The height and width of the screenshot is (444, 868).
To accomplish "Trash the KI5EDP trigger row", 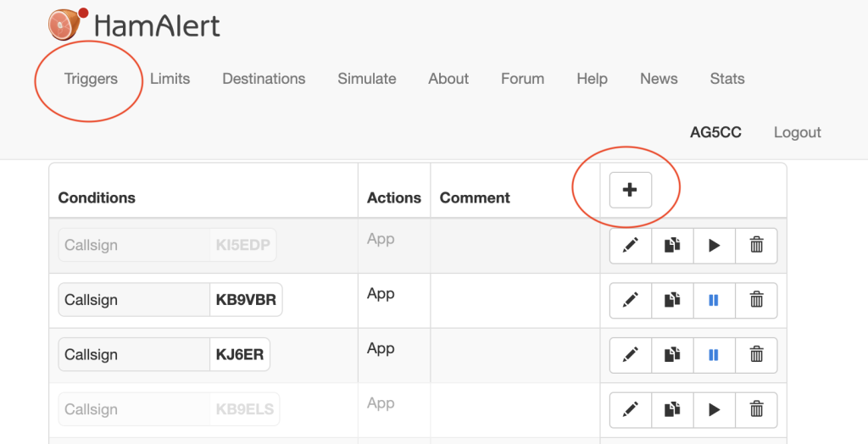I will 756,246.
